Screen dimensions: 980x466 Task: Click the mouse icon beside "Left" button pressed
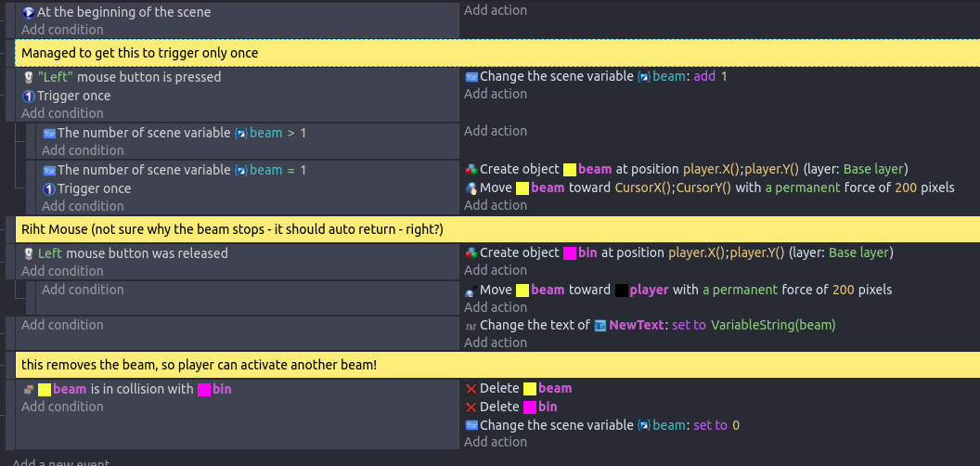coord(28,77)
